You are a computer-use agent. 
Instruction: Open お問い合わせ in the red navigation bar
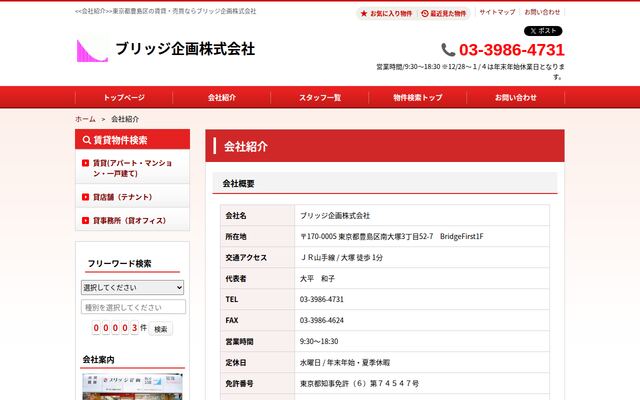coord(516,98)
